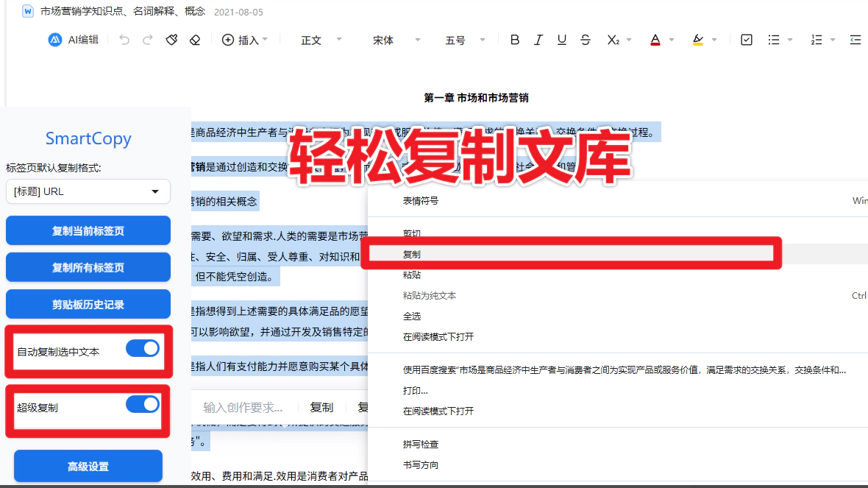Click the format painter icon
The height and width of the screenshot is (488, 868).
point(171,40)
